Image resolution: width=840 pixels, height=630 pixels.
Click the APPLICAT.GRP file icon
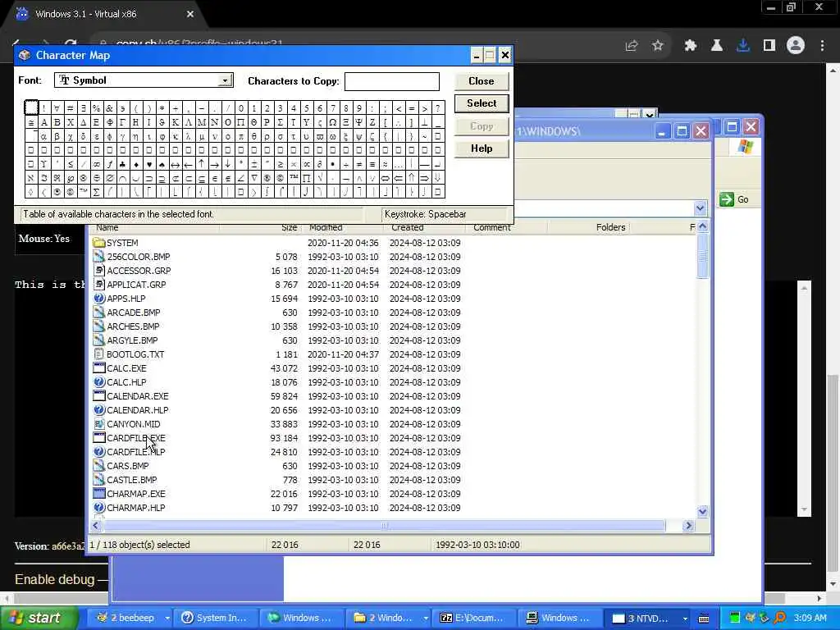pyautogui.click(x=98, y=285)
